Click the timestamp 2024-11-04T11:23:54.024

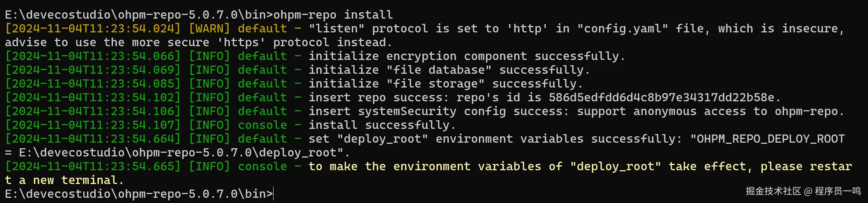click(93, 29)
